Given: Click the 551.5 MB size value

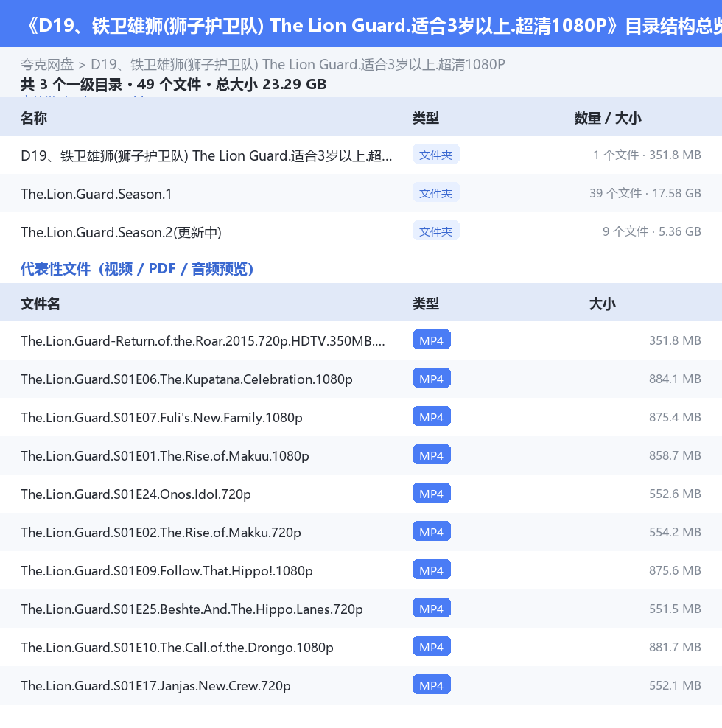Looking at the screenshot, I should coord(675,609).
